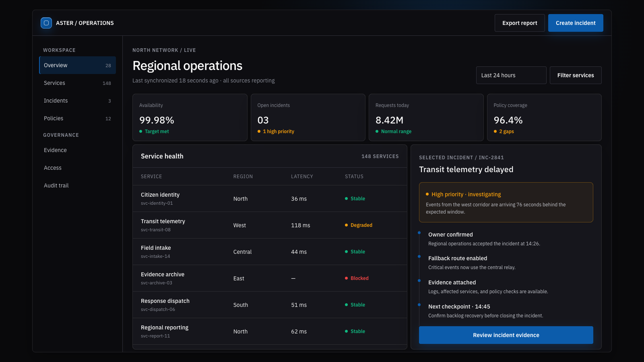Click the 62 ms latency value
This screenshot has width=644, height=362.
(x=299, y=331)
